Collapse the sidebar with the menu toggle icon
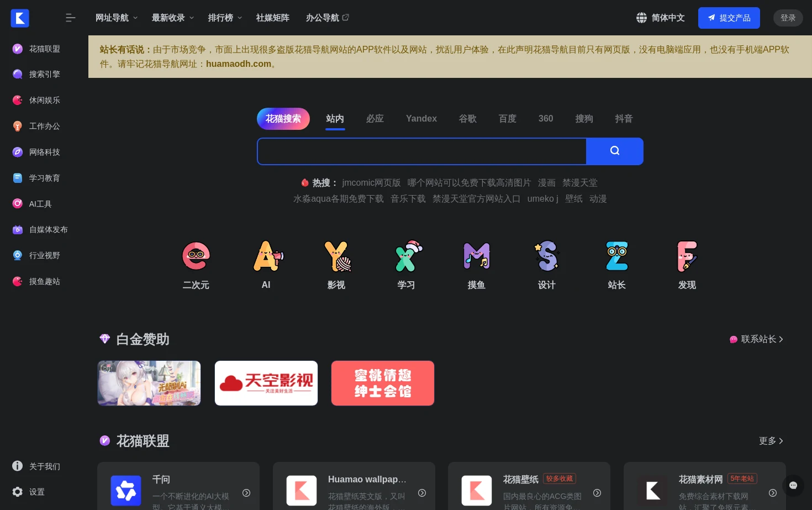Image resolution: width=812 pixels, height=510 pixels. click(70, 18)
